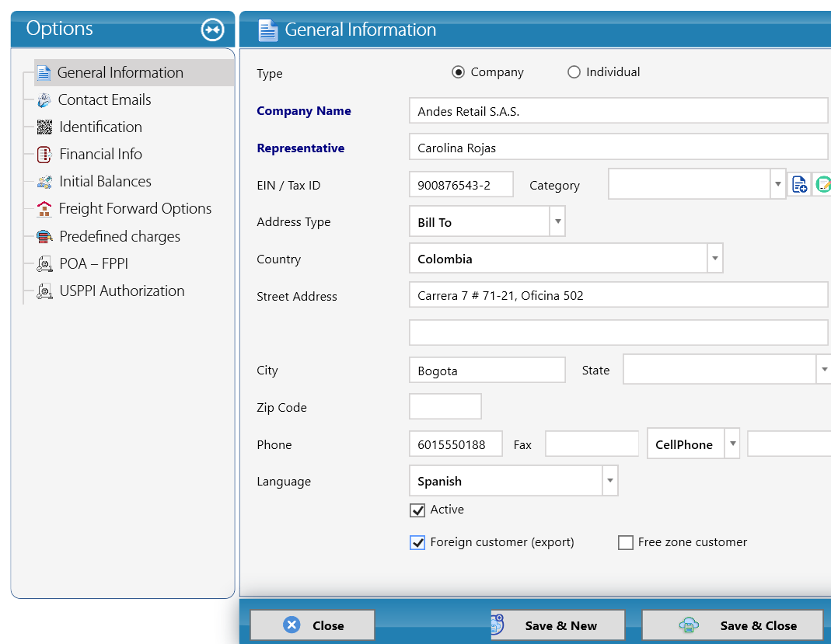Click the empty second street address line
Viewport: 831px width, 644px height.
[x=619, y=332]
